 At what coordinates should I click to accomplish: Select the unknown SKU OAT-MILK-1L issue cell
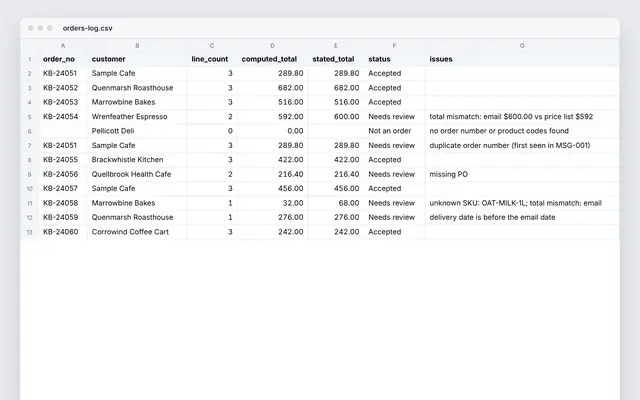pos(522,203)
